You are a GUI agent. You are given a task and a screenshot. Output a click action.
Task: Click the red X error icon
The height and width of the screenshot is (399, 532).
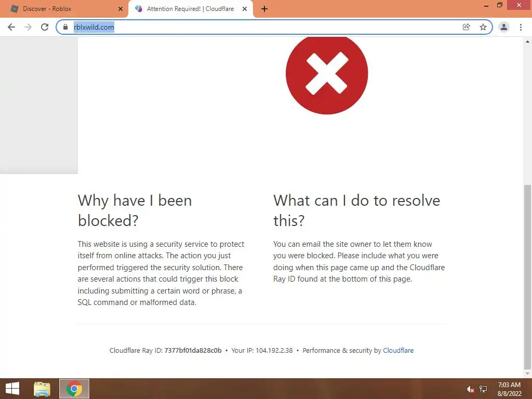[x=327, y=74]
